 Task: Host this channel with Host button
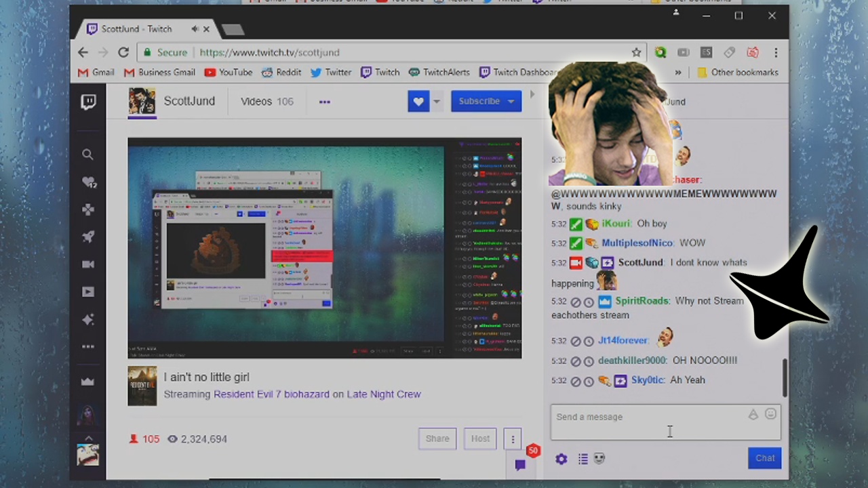coord(480,439)
